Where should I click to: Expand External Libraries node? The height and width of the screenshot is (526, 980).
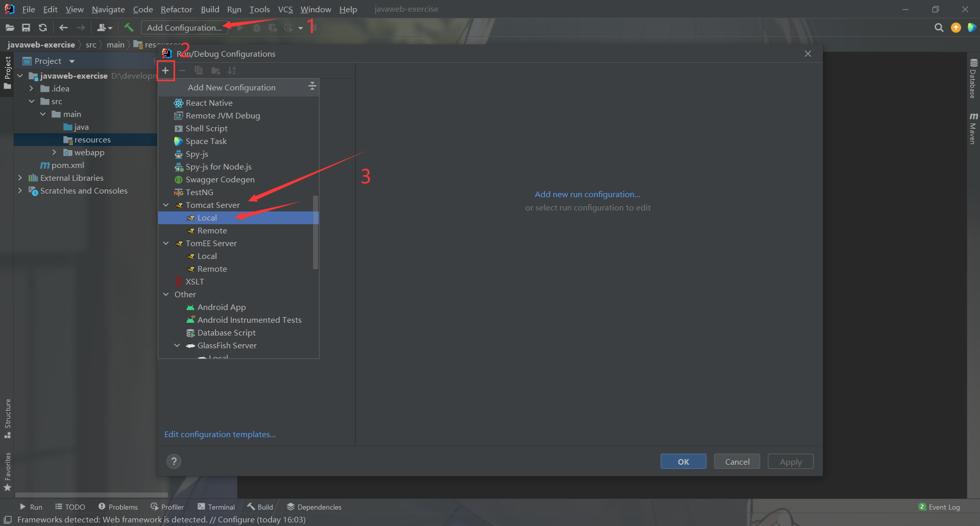pos(20,178)
